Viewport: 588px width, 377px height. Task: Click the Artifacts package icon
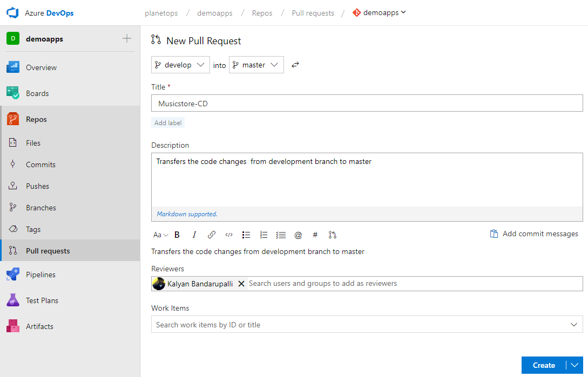point(13,326)
